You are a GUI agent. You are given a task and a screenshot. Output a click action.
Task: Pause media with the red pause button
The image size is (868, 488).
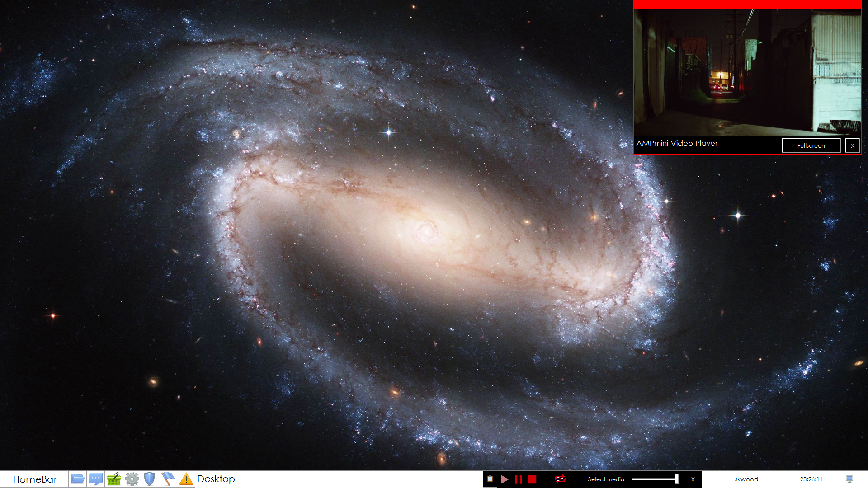click(x=519, y=479)
